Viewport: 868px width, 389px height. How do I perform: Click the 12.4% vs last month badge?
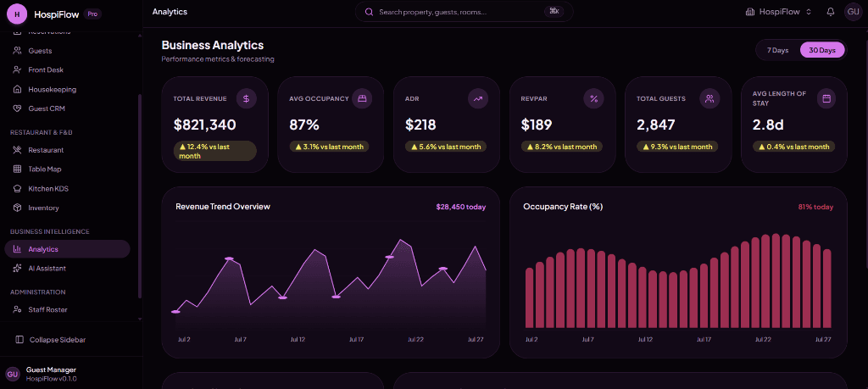(214, 151)
